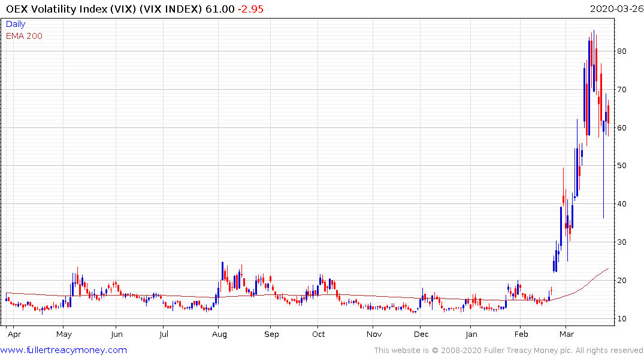Select the Mar label on the time axis
The image size is (644, 359).
[x=566, y=334]
